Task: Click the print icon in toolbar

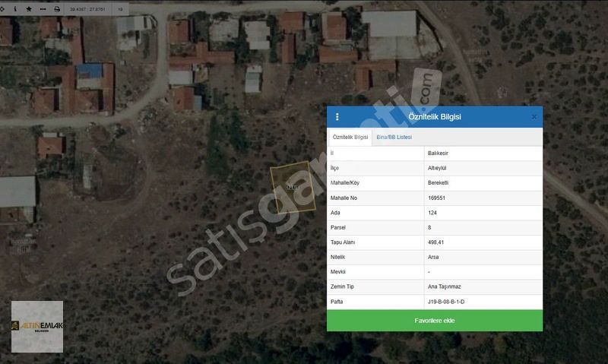Action: pyautogui.click(x=56, y=9)
